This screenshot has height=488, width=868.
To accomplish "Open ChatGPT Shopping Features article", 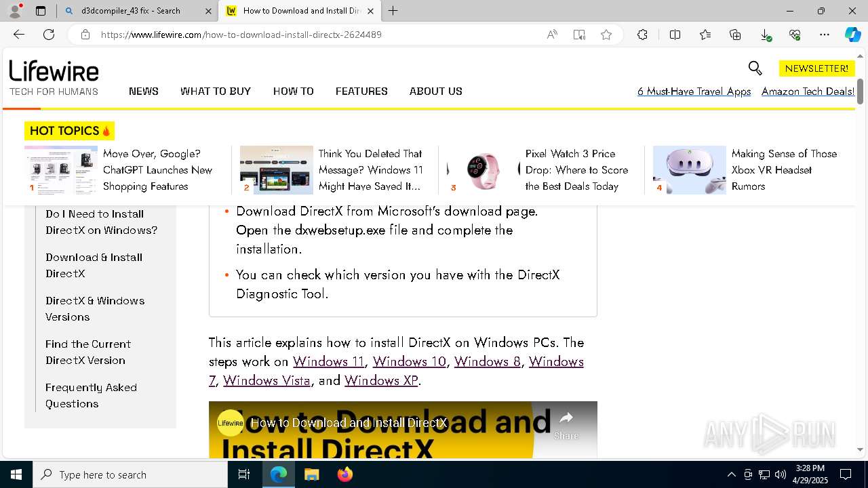I will tap(157, 170).
